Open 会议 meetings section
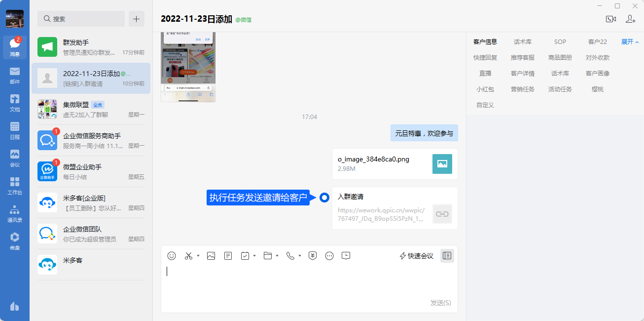 pyautogui.click(x=15, y=158)
